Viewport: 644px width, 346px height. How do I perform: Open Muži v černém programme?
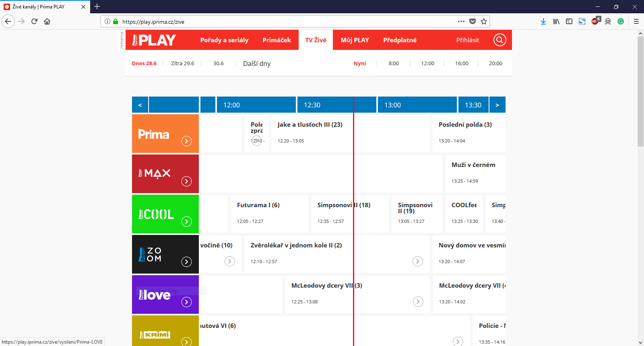click(x=475, y=174)
